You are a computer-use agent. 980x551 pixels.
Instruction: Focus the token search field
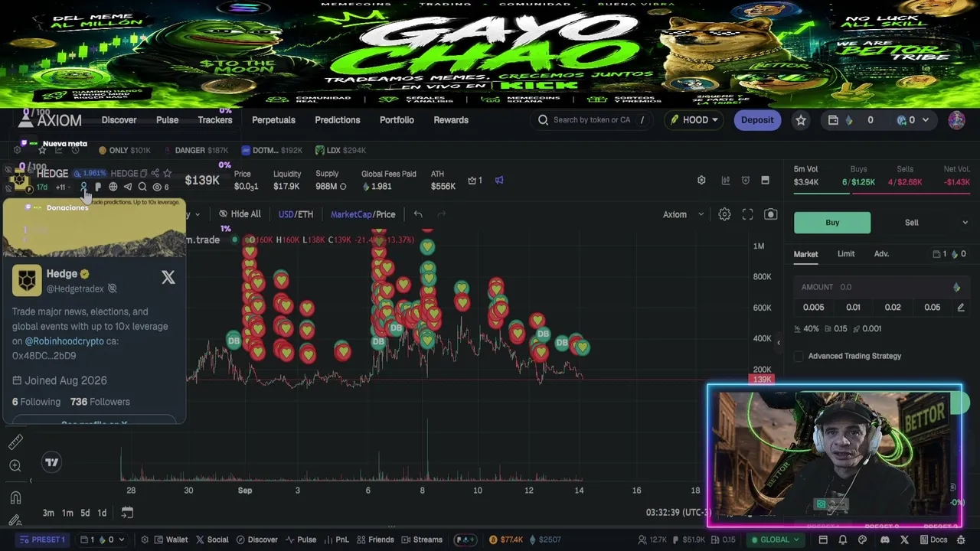[x=591, y=120]
